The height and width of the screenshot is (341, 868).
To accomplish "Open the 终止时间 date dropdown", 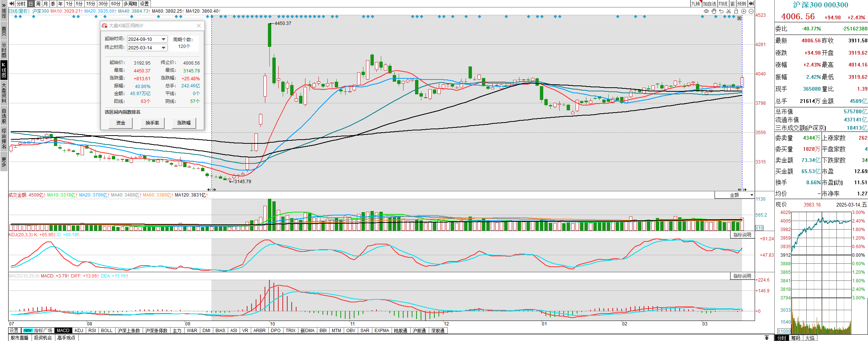I will point(163,48).
